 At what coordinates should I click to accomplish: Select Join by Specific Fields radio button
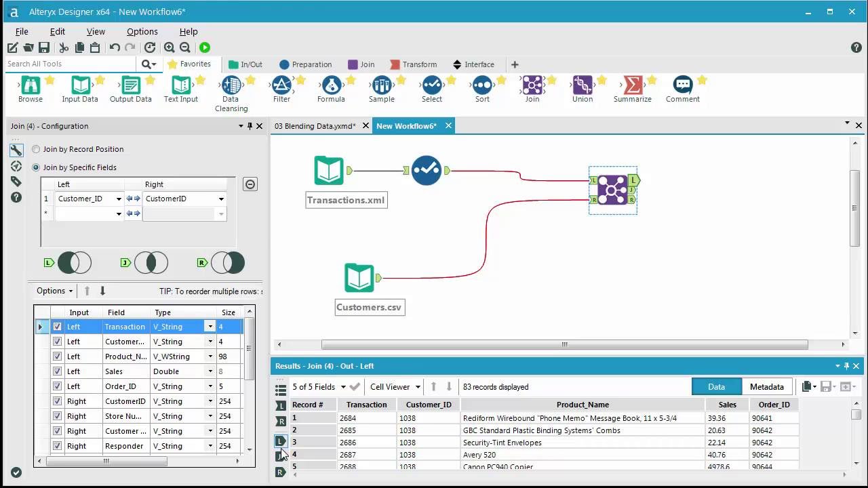pos(36,167)
